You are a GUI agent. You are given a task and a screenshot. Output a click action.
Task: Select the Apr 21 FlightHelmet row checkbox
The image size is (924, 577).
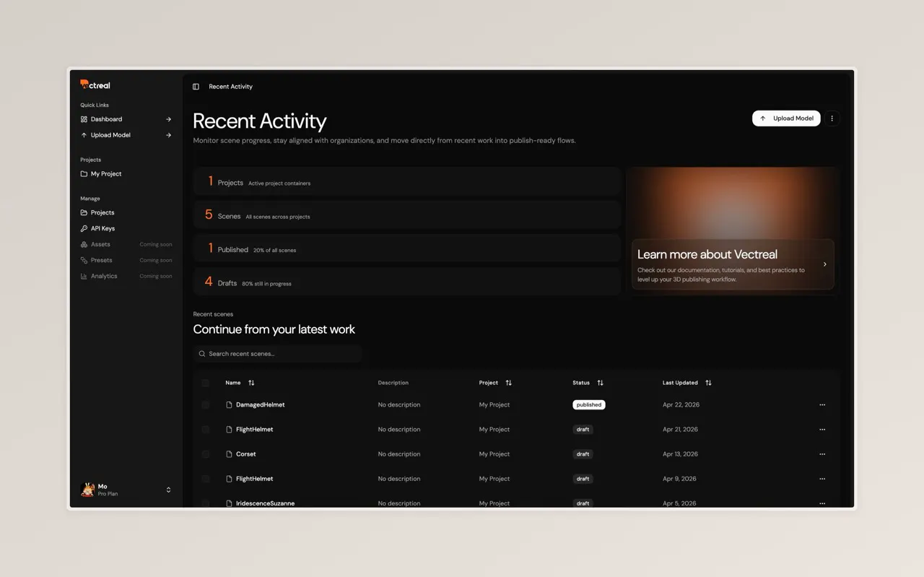206,430
